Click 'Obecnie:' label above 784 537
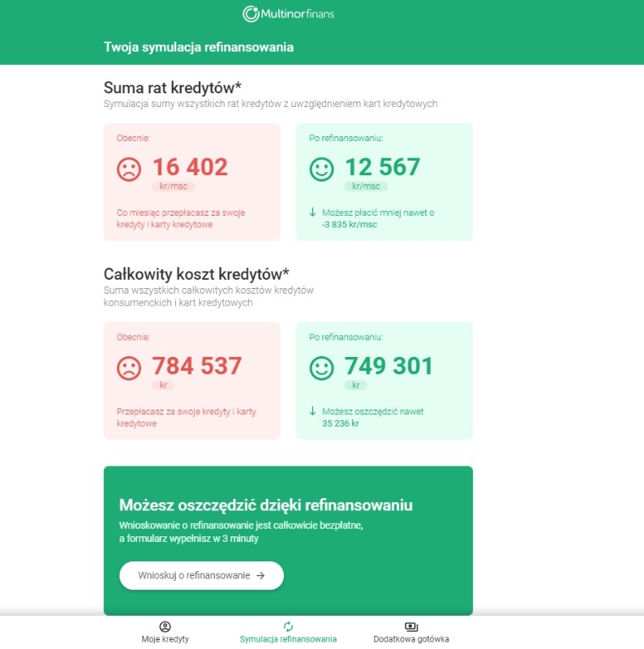Image resolution: width=644 pixels, height=649 pixels. pos(133,337)
